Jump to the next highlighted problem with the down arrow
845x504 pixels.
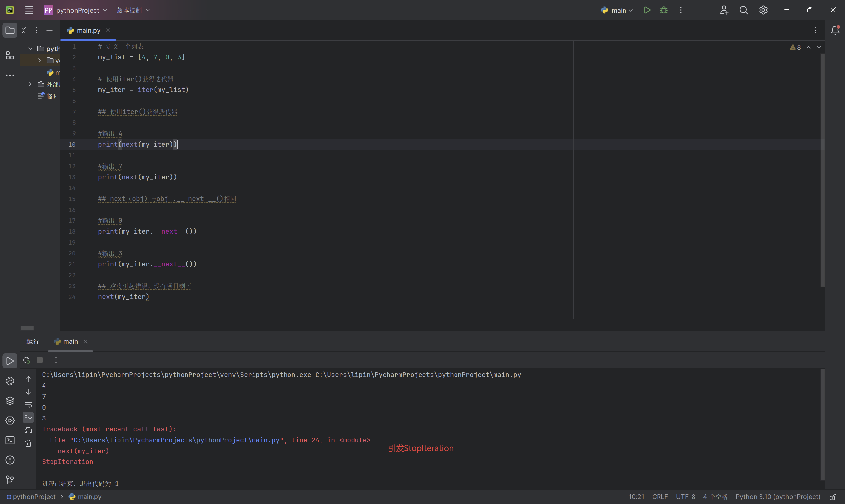click(x=819, y=47)
